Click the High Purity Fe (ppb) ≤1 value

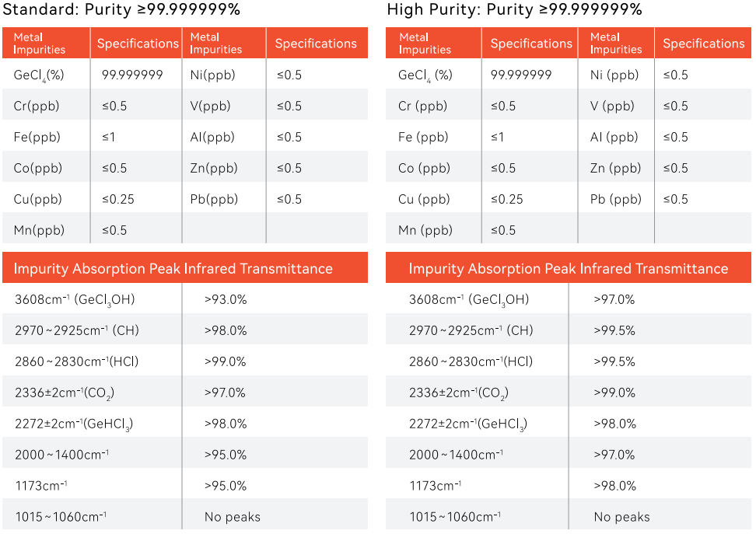[x=498, y=137]
